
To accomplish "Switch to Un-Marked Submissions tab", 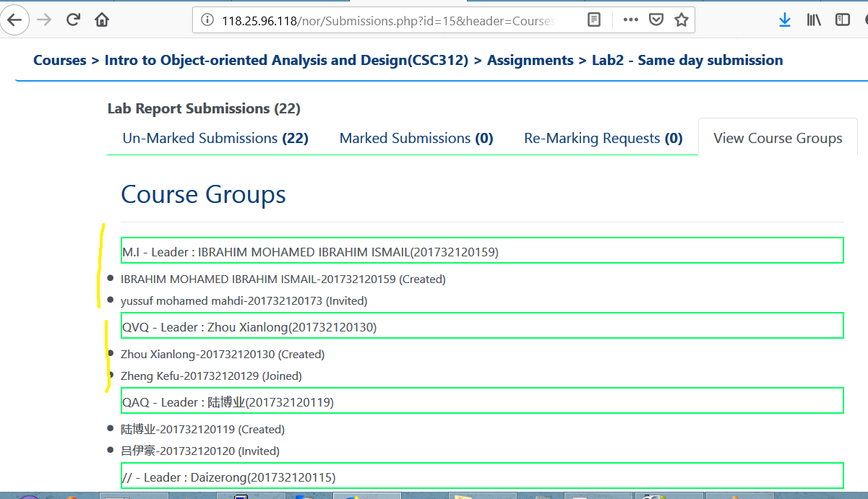I will [215, 138].
